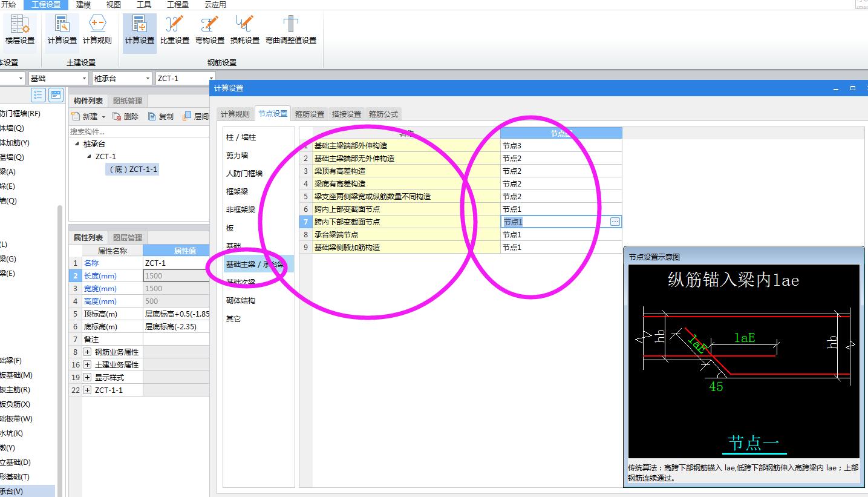This screenshot has height=497, width=868.
Task: Select row 梁顶有高差构造
Action: point(405,171)
